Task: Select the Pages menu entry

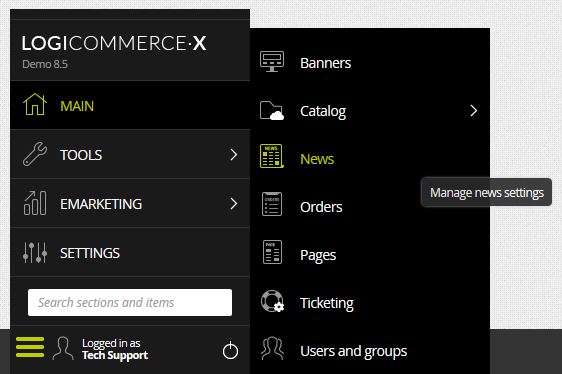Action: (x=370, y=255)
